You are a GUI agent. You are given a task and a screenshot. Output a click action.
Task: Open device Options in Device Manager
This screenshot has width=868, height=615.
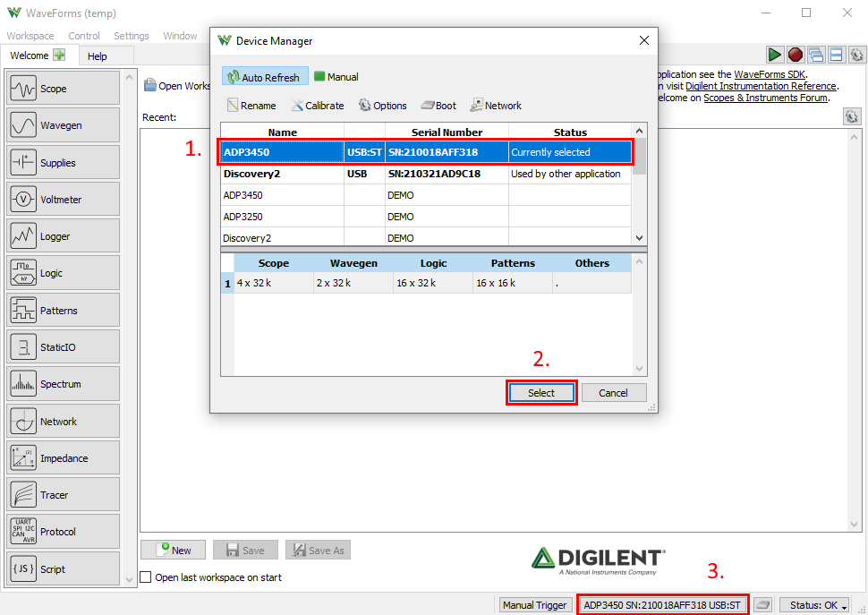382,105
